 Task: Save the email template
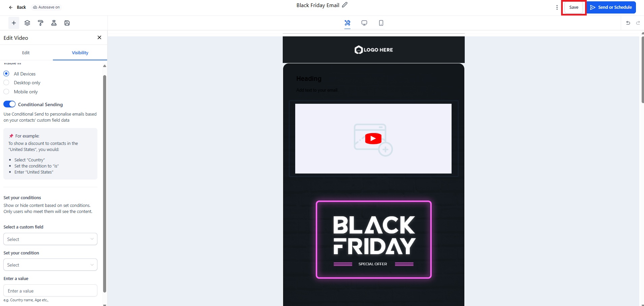coord(574,7)
